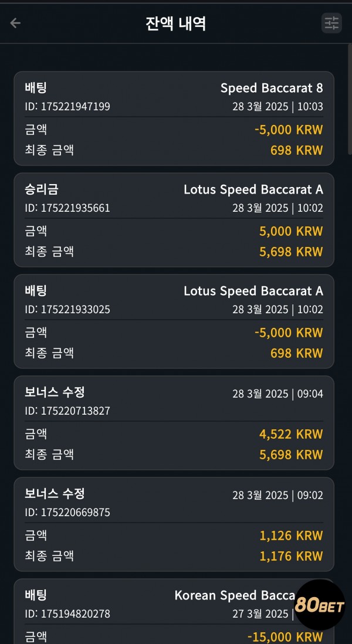The width and height of the screenshot is (352, 644).
Task: Click the 4,522 KRW bonus amount
Action: (291, 434)
